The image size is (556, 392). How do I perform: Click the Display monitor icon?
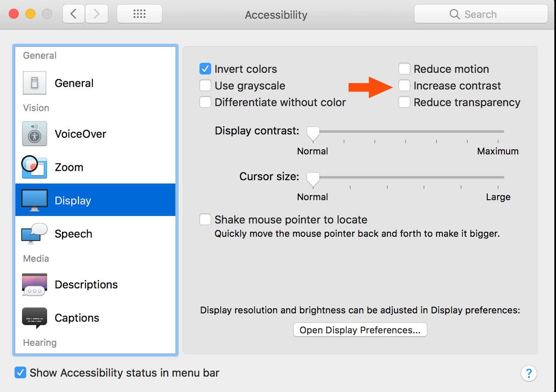click(x=35, y=200)
